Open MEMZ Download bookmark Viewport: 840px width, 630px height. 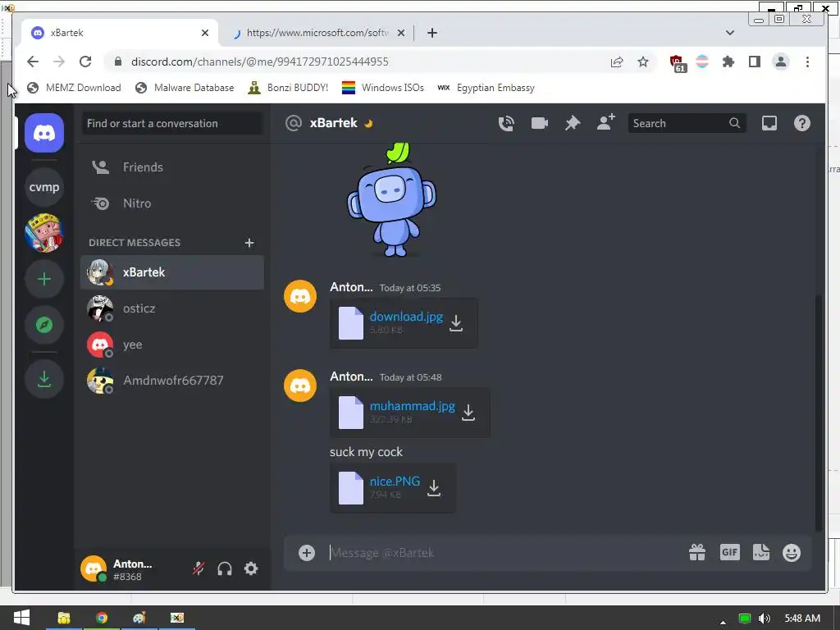tap(74, 88)
